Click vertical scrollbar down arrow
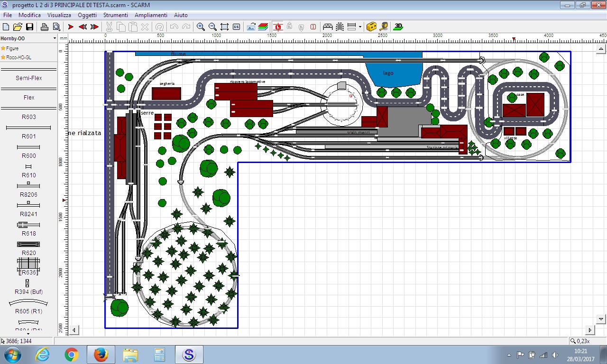 point(601,318)
